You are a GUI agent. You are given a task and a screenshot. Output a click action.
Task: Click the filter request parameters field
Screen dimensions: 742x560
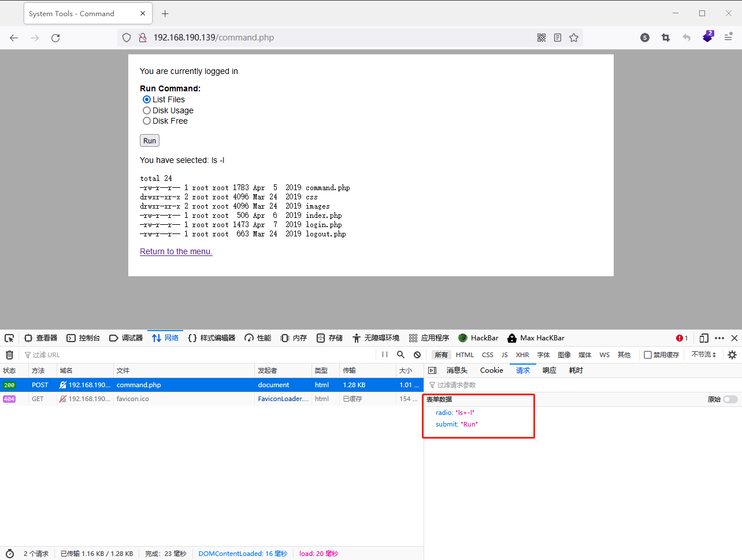click(x=583, y=385)
